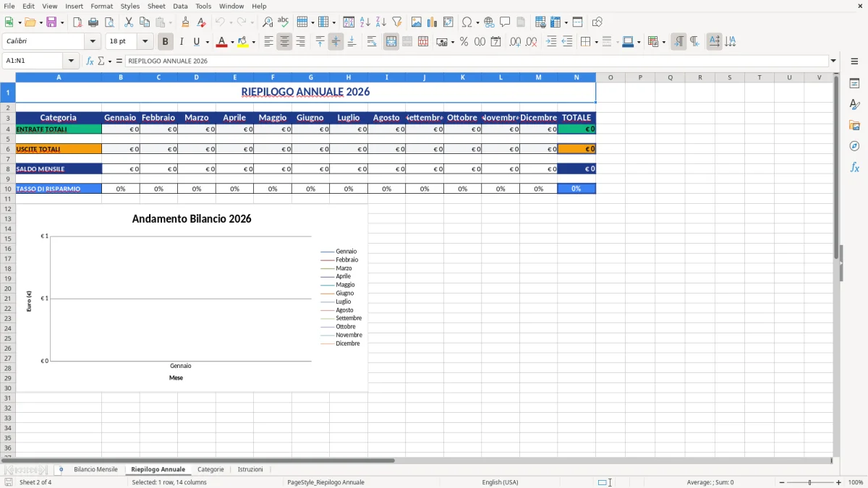Select column N header
Image resolution: width=868 pixels, height=488 pixels.
coord(576,77)
